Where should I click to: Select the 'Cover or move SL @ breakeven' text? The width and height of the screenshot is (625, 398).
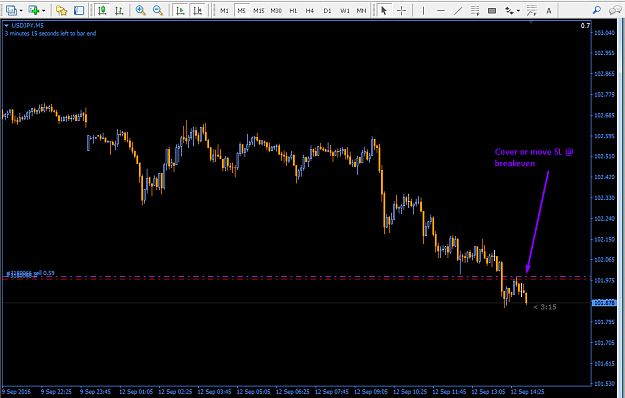(534, 157)
